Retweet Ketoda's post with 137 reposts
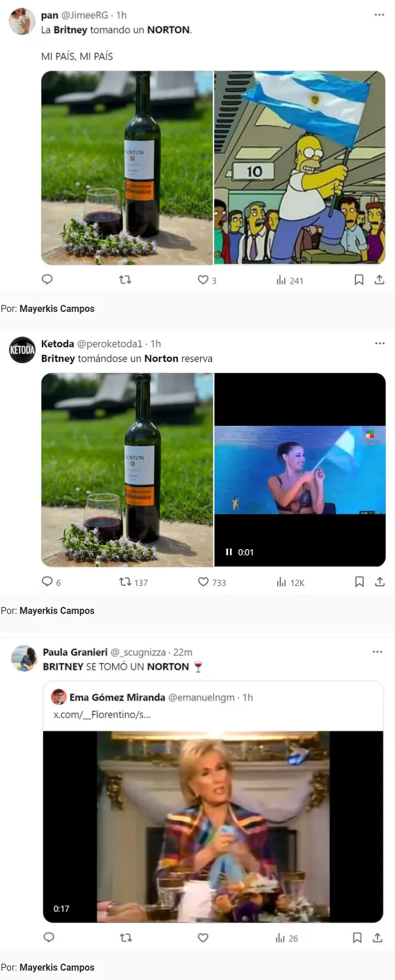This screenshot has height=980, width=395. pyautogui.click(x=125, y=581)
